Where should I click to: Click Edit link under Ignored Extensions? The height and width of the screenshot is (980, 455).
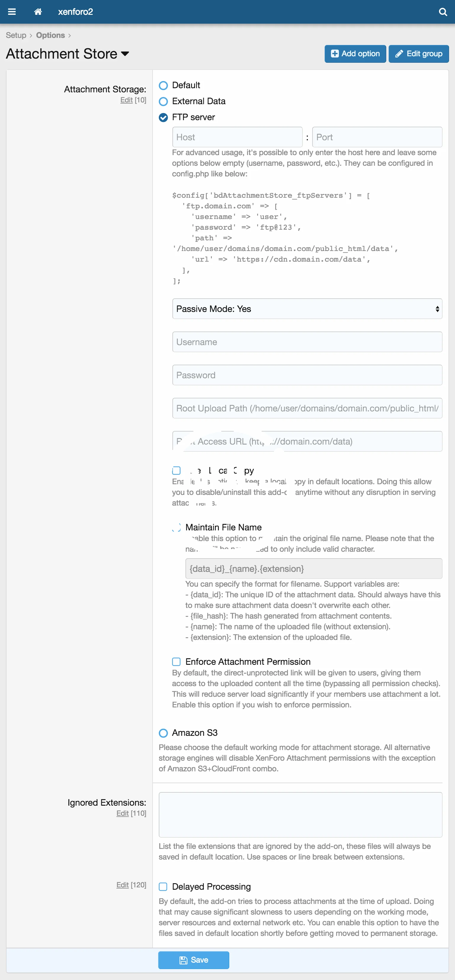[122, 813]
